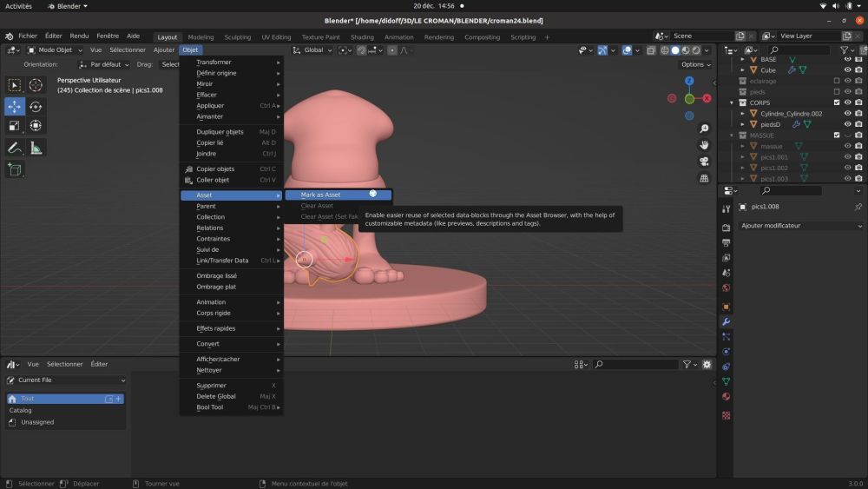
Task: Open the Rendu menu
Action: point(79,36)
